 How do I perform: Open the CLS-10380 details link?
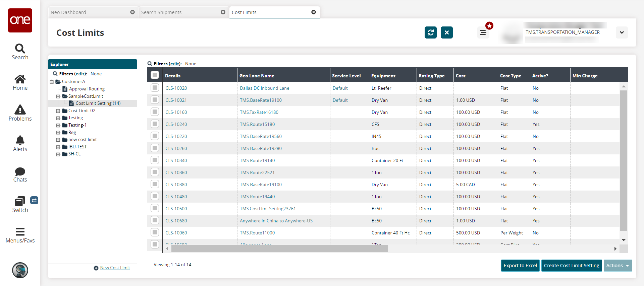(x=176, y=185)
